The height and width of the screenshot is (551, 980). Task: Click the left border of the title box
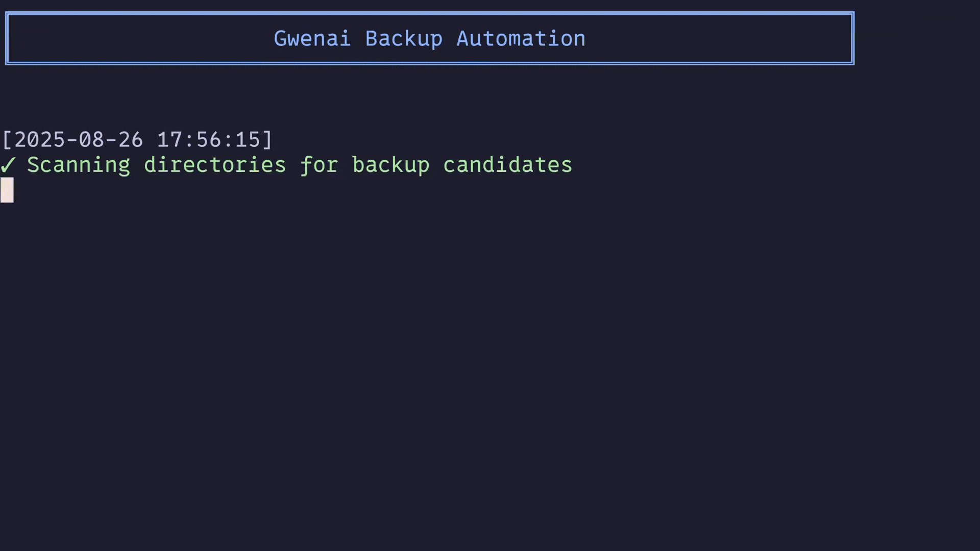(x=7, y=39)
